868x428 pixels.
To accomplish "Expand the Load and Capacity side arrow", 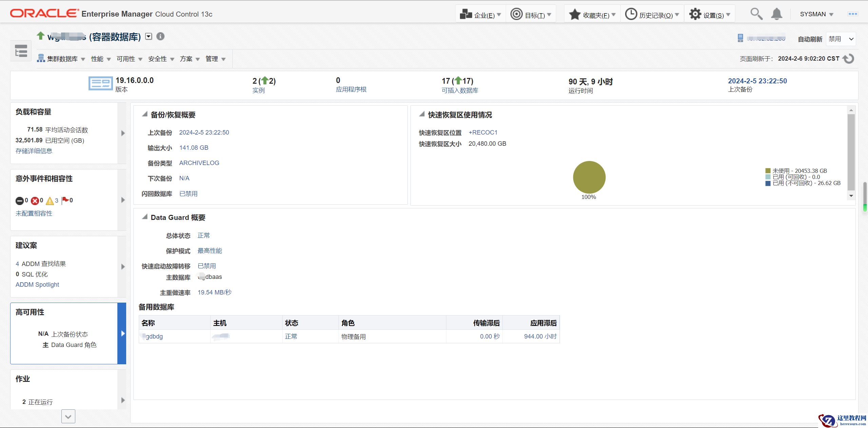I will [x=123, y=133].
